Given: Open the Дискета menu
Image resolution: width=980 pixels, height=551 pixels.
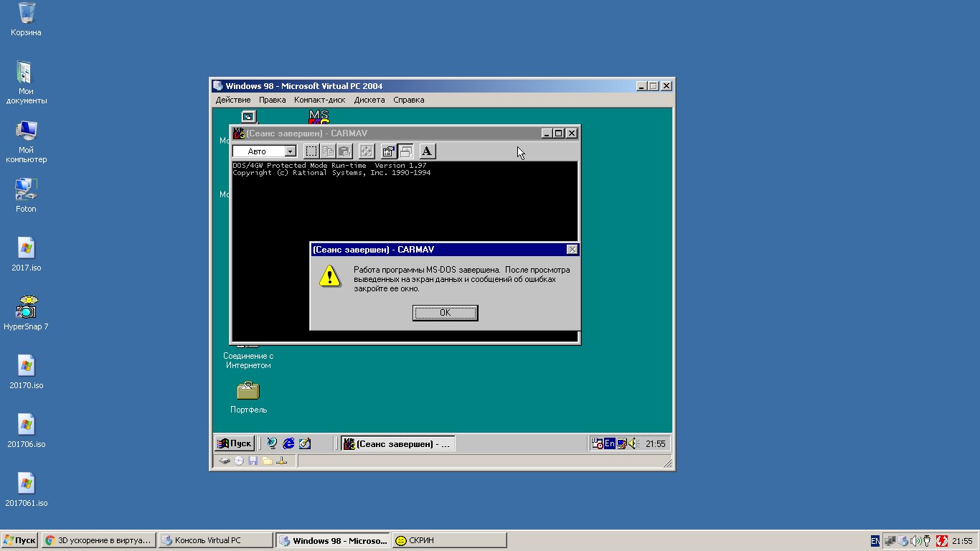Looking at the screenshot, I should tap(369, 100).
